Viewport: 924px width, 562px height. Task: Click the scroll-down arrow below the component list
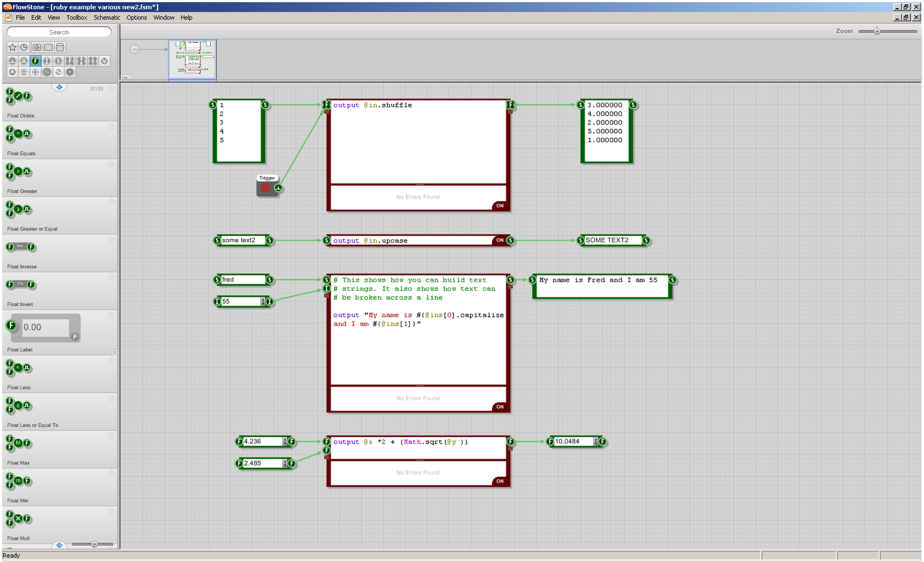(59, 545)
